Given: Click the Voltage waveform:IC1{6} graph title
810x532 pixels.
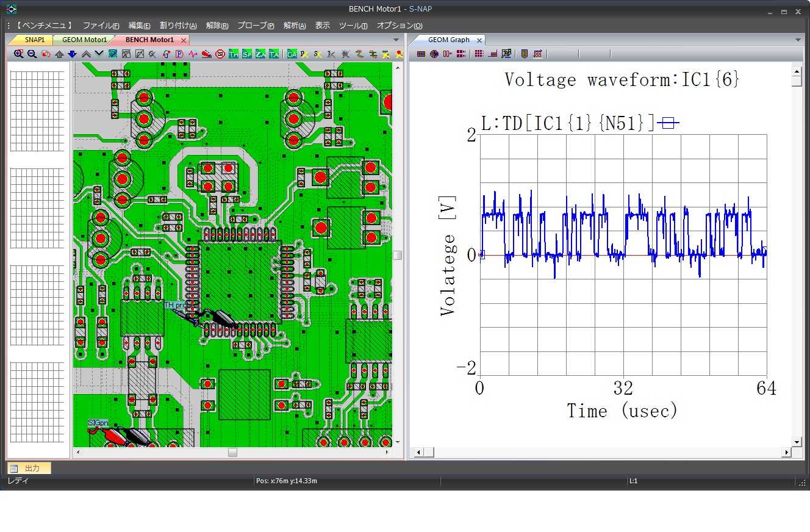Looking at the screenshot, I should click(622, 79).
